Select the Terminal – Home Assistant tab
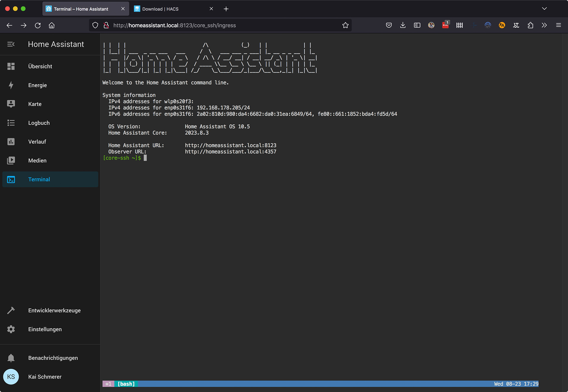Screen dimensions: 568x392 81,9
